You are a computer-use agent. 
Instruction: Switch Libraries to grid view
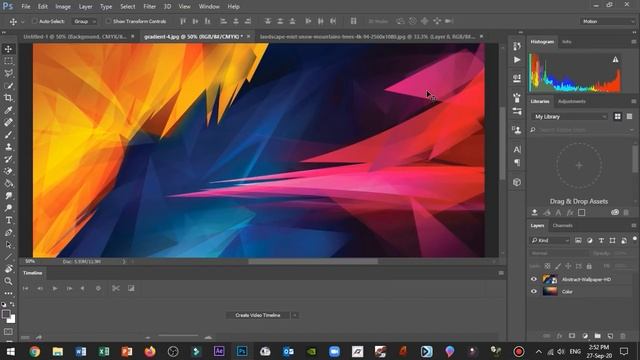click(x=617, y=117)
